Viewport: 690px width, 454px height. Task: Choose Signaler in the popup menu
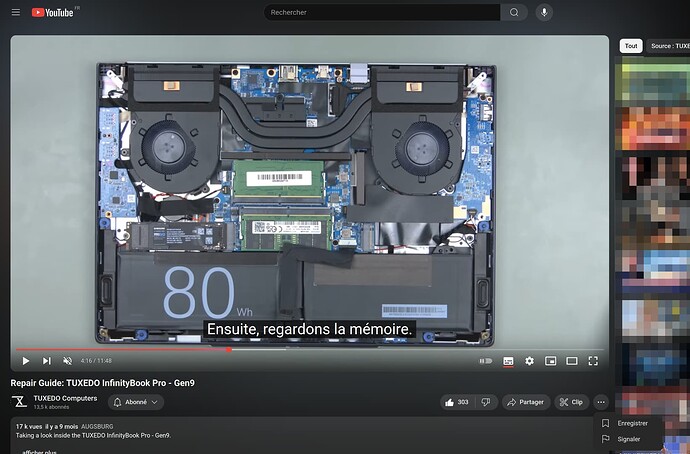(x=627, y=439)
